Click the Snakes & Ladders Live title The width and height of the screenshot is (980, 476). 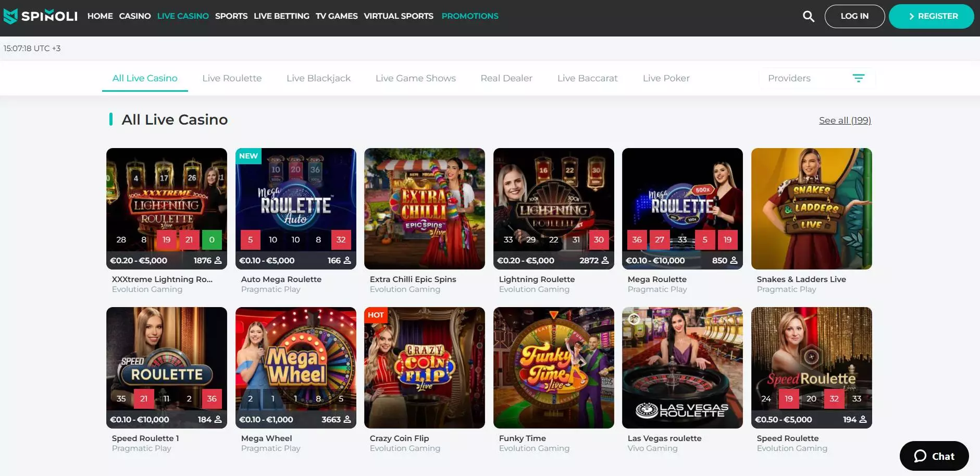[x=801, y=279]
